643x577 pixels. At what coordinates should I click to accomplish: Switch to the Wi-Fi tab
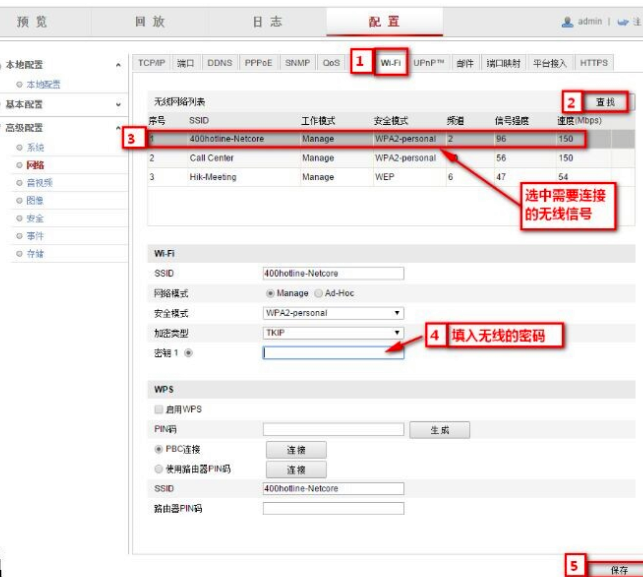tap(390, 63)
